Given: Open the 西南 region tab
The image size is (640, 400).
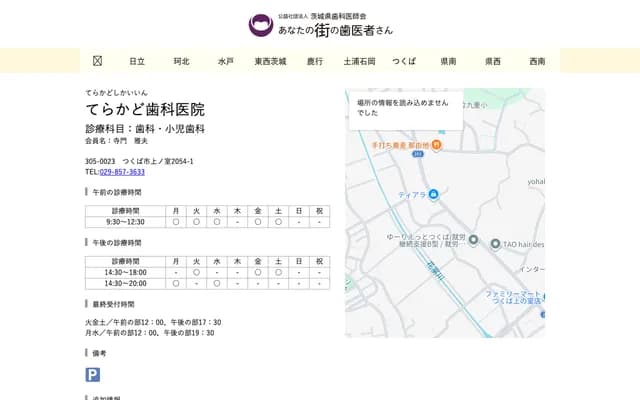Looking at the screenshot, I should pyautogui.click(x=537, y=61).
